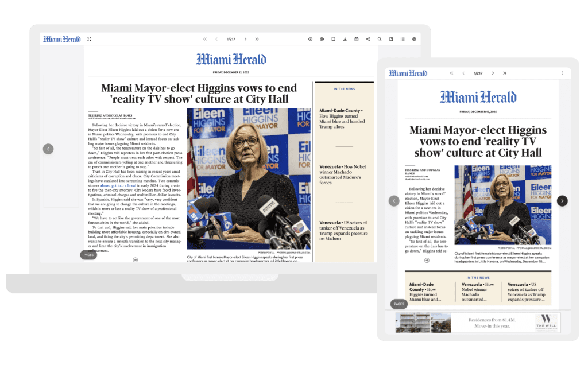
Task: Click the large Miami Herald masthead on laptop page
Action: coord(231,59)
